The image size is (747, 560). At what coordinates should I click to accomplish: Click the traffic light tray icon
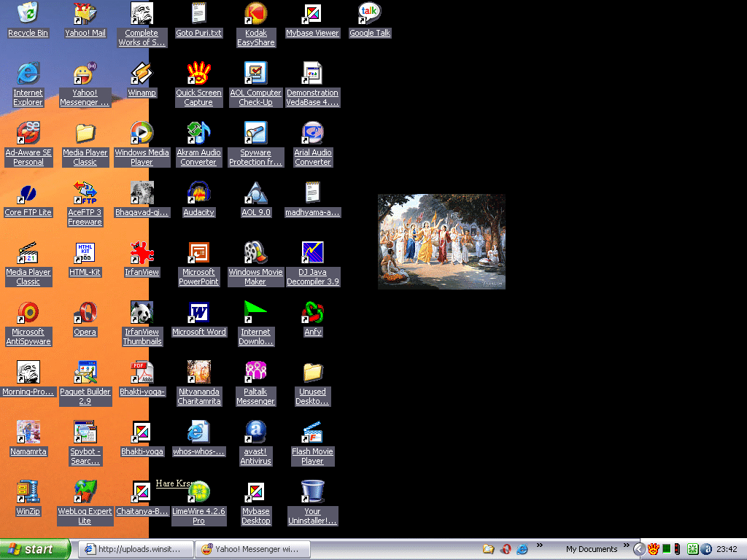coord(677,549)
